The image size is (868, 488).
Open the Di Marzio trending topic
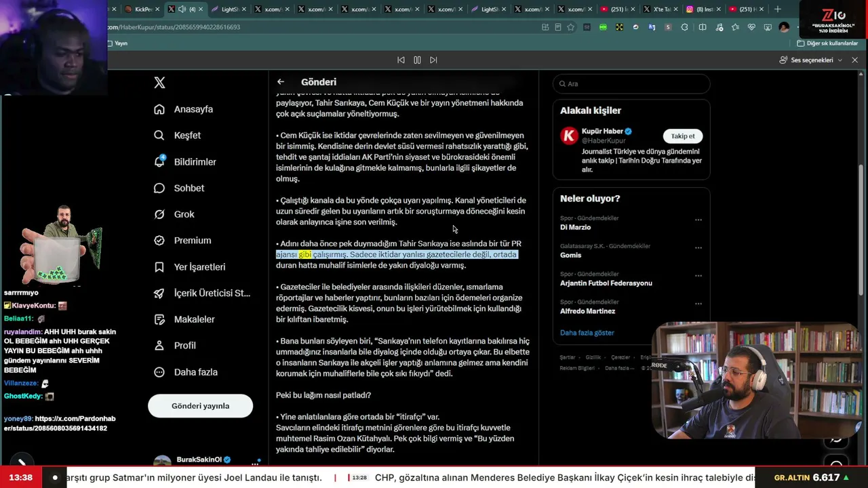[x=575, y=227]
